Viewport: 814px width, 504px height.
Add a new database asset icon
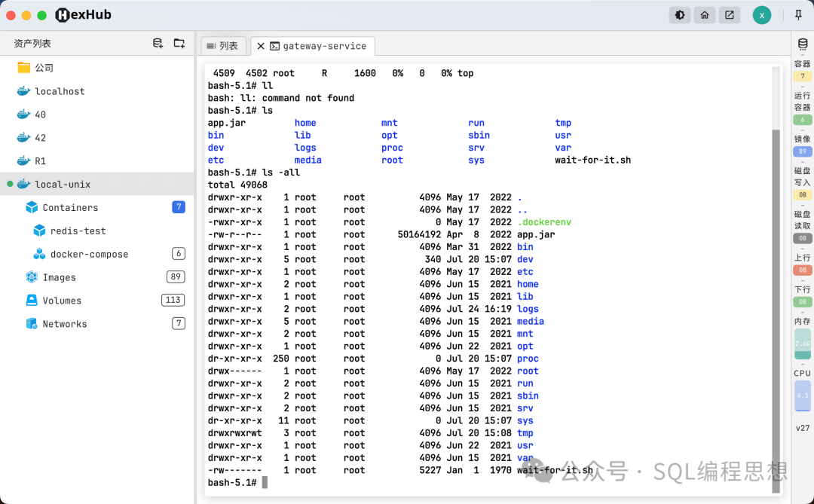[x=158, y=44]
